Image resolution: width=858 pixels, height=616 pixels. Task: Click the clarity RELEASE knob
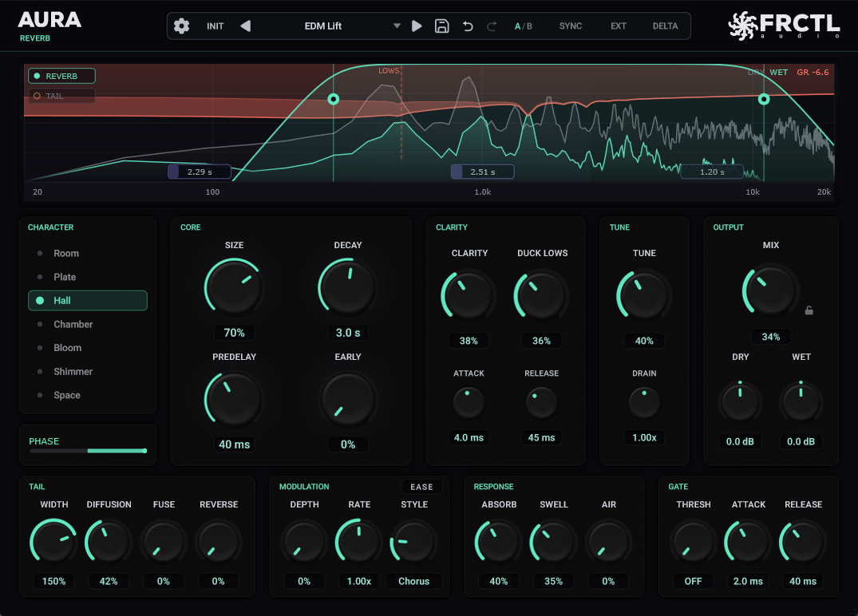coord(541,403)
